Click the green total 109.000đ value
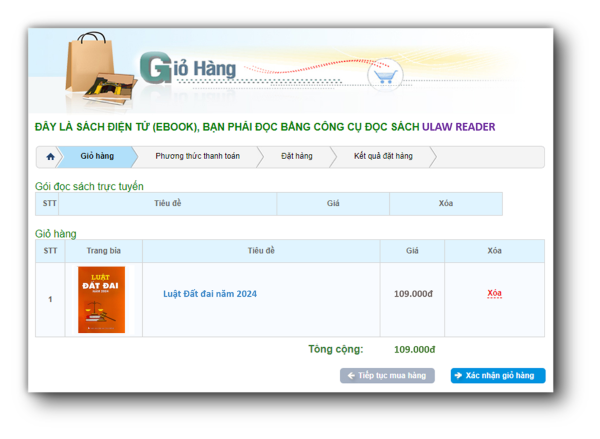Viewport: 600px width, 439px height. coord(414,349)
